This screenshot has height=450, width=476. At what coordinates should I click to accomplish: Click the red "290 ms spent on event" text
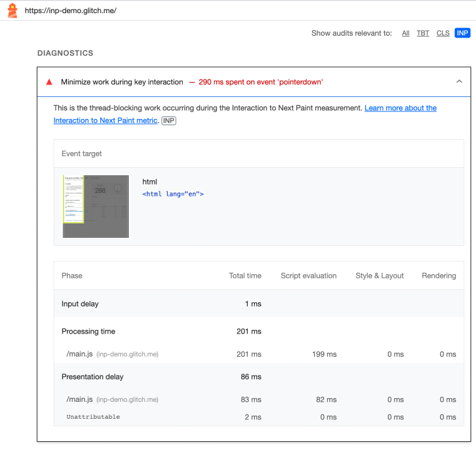pos(260,82)
